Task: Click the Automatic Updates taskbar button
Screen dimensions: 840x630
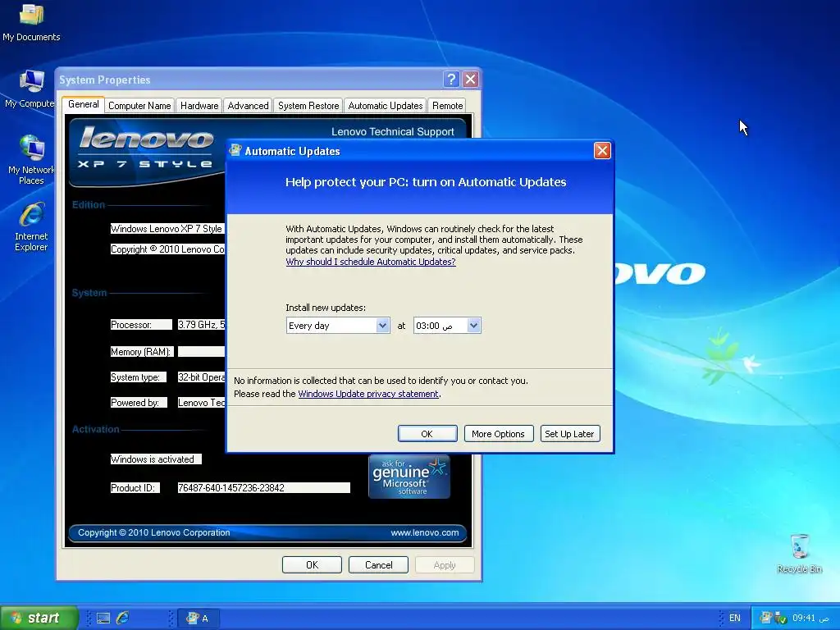Action: 197,619
